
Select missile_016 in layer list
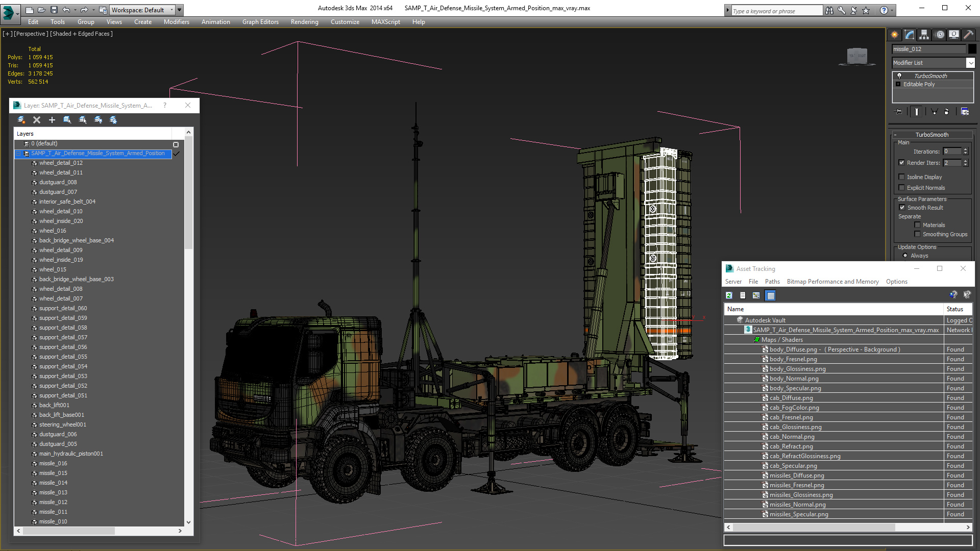coord(53,463)
